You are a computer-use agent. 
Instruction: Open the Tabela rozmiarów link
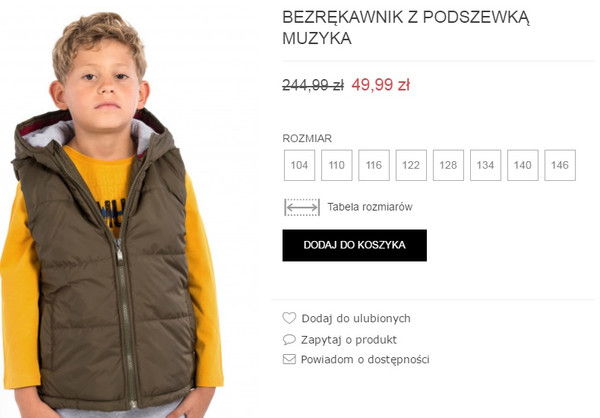pos(370,207)
